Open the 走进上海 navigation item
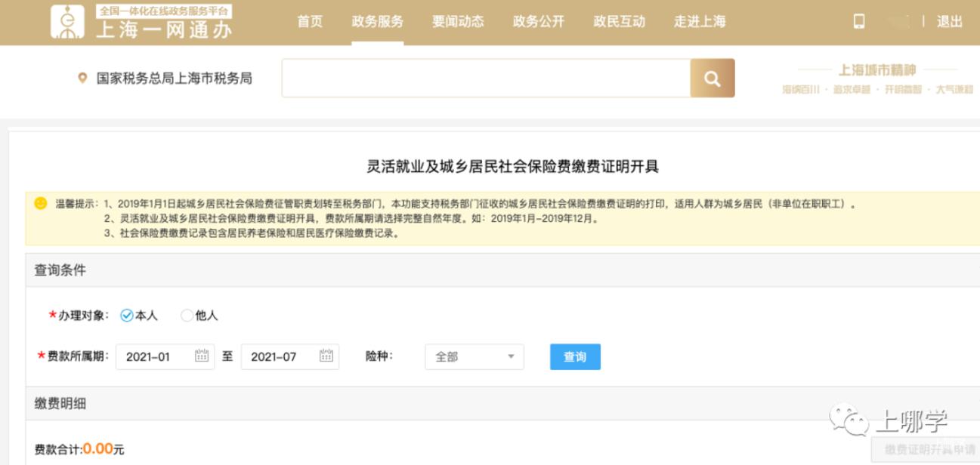 [x=700, y=21]
